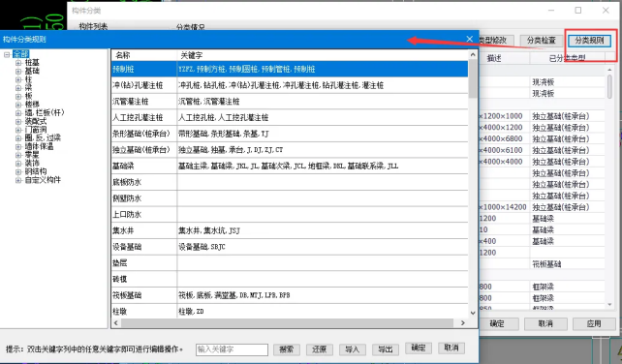The height and width of the screenshot is (364, 622).
Task: Click the 关键字 search input field
Action: (x=232, y=349)
